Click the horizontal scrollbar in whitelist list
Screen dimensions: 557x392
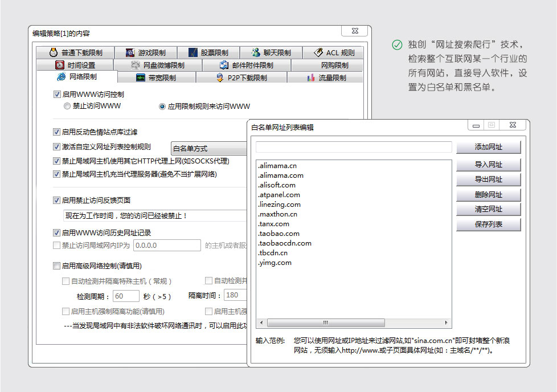[x=354, y=322]
